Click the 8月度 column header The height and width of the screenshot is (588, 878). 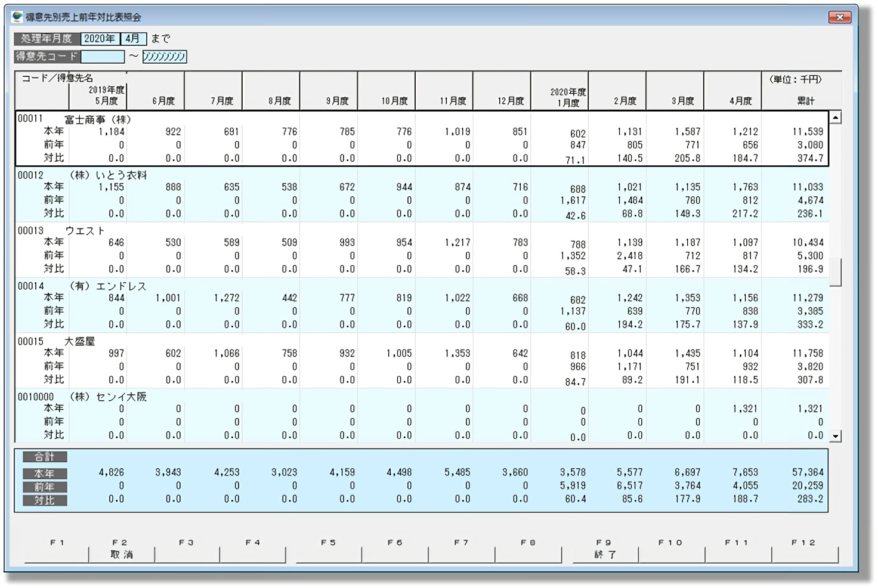pyautogui.click(x=279, y=101)
